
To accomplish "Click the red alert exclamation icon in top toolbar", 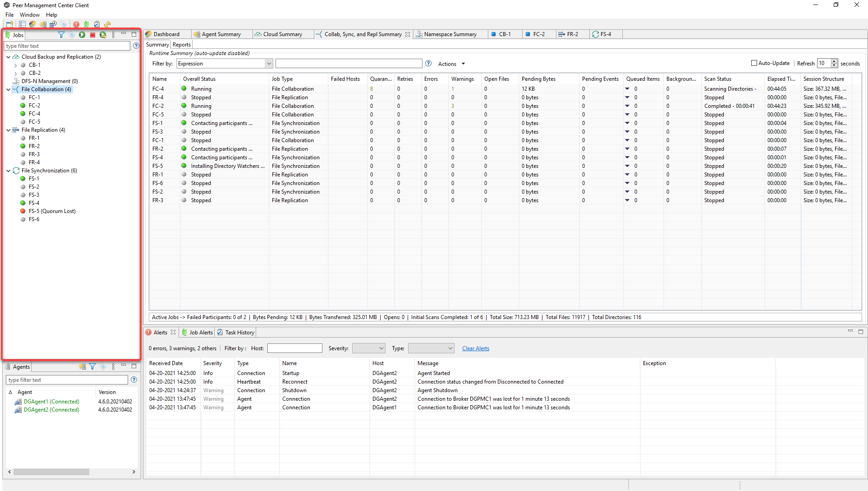I will pyautogui.click(x=76, y=24).
